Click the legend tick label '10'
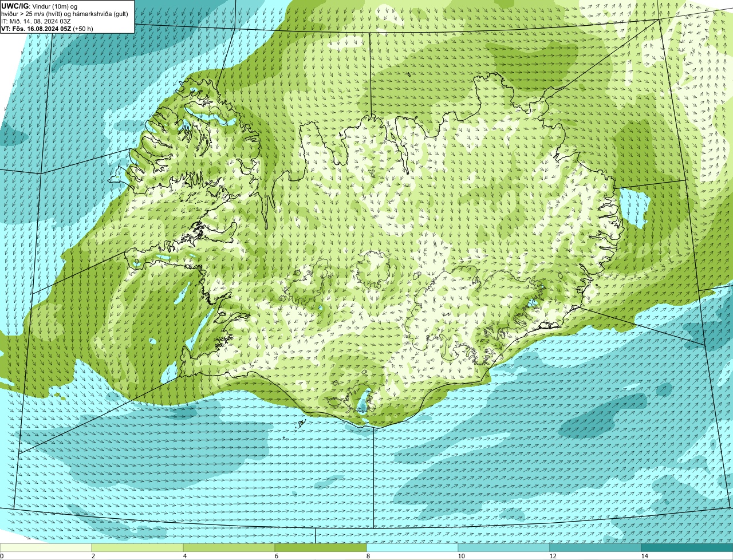 (461, 556)
